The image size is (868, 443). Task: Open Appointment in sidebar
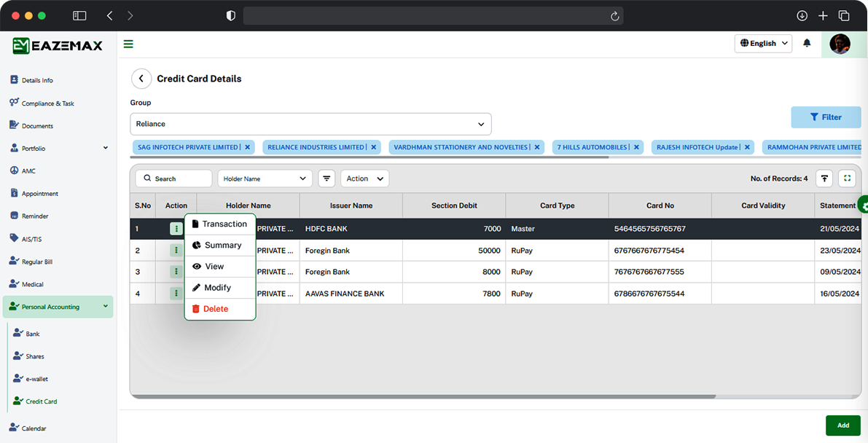(34, 194)
